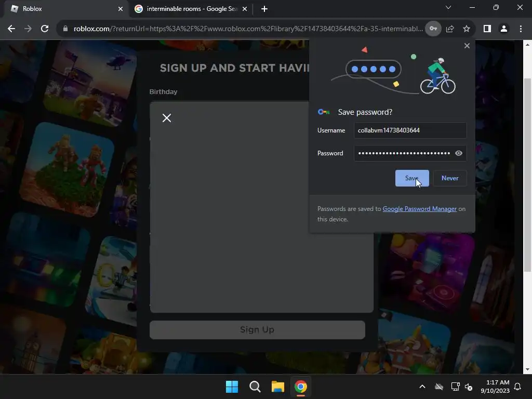Close the dark overlay panel with X

point(167,118)
